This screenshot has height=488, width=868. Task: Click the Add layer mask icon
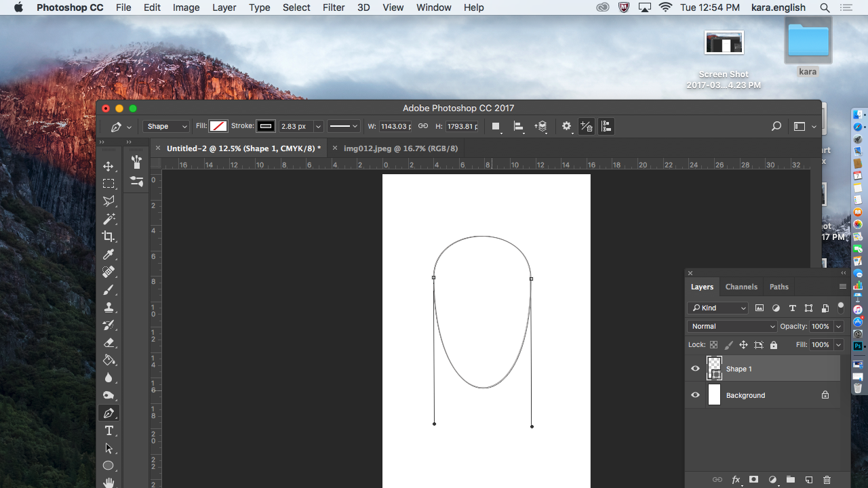(x=753, y=479)
